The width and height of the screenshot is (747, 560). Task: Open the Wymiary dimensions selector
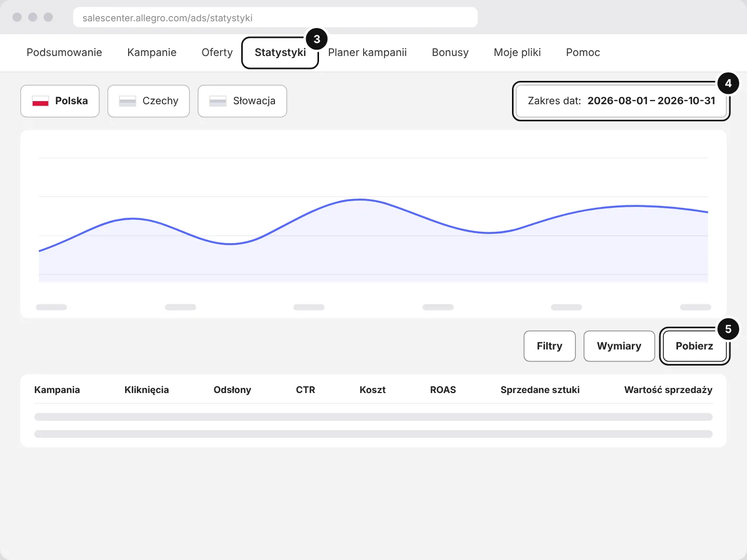[619, 346]
